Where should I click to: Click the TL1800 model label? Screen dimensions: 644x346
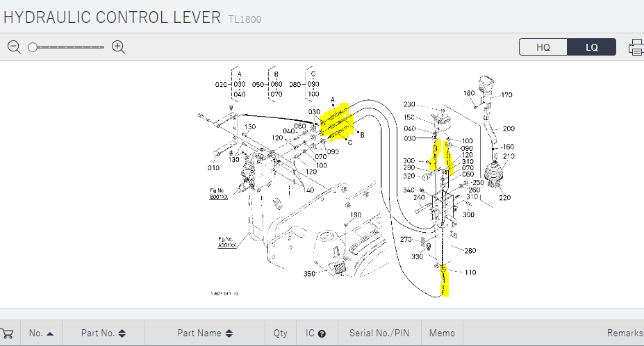point(245,19)
